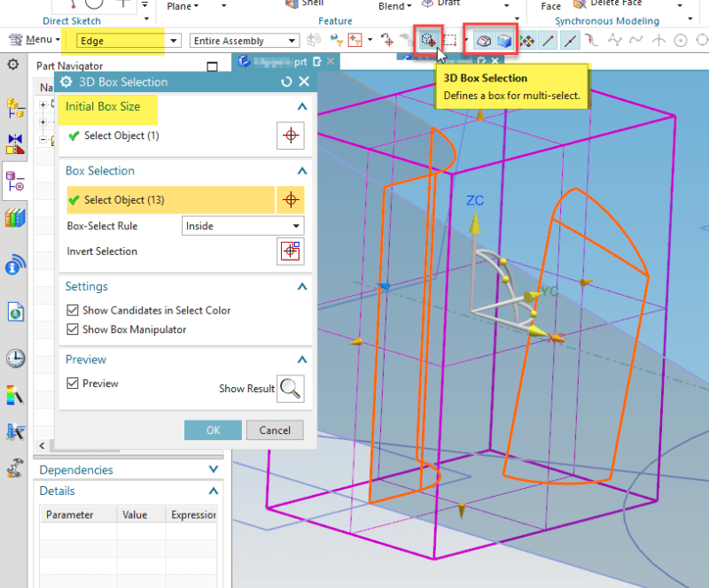Maximize the Part Navigator panel
This screenshot has width=709, height=588.
(x=212, y=67)
